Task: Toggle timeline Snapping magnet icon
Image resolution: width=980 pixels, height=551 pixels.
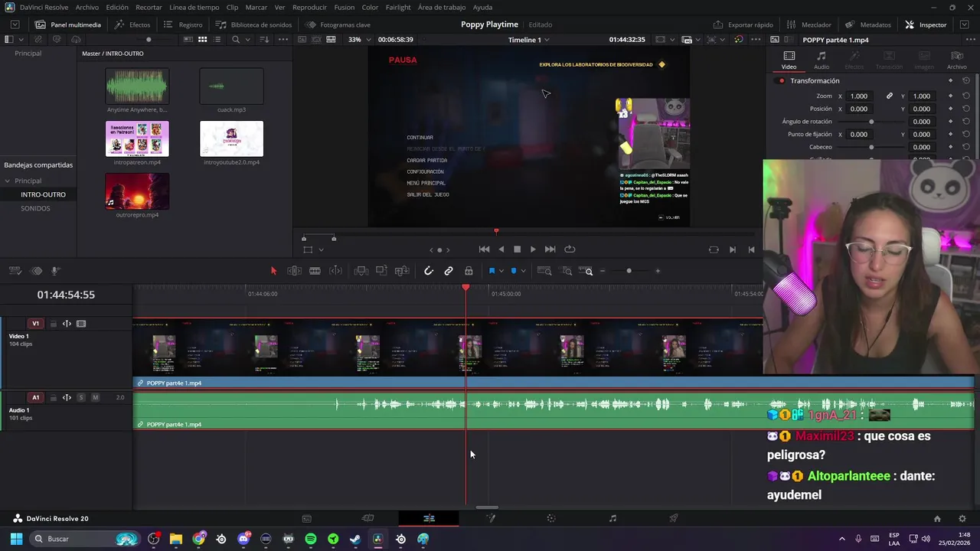Action: coord(429,271)
